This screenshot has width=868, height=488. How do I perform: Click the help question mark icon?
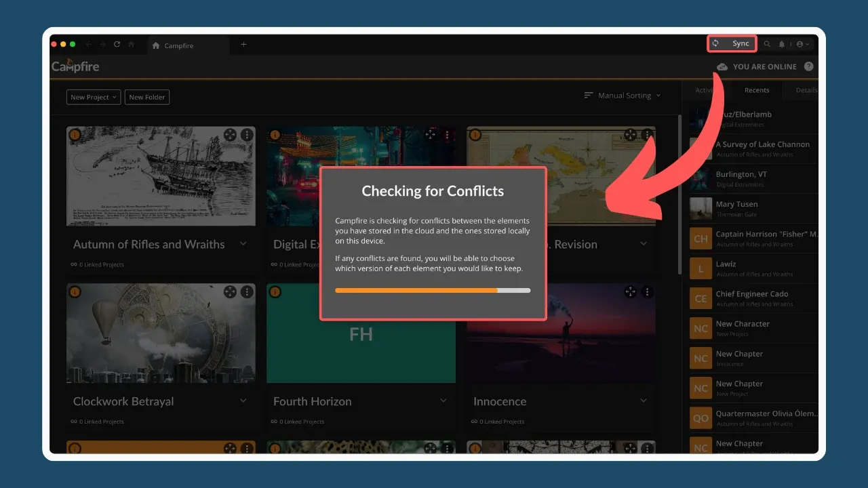click(808, 66)
